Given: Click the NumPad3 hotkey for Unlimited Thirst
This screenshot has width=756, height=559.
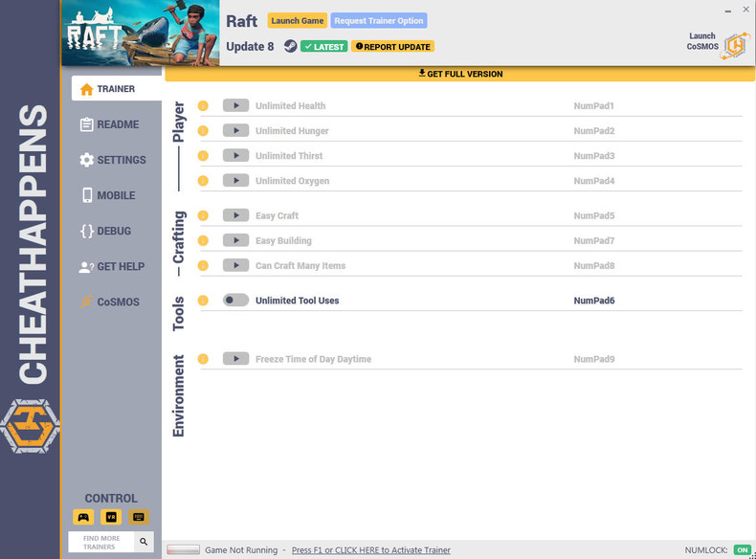Looking at the screenshot, I should pyautogui.click(x=594, y=156).
